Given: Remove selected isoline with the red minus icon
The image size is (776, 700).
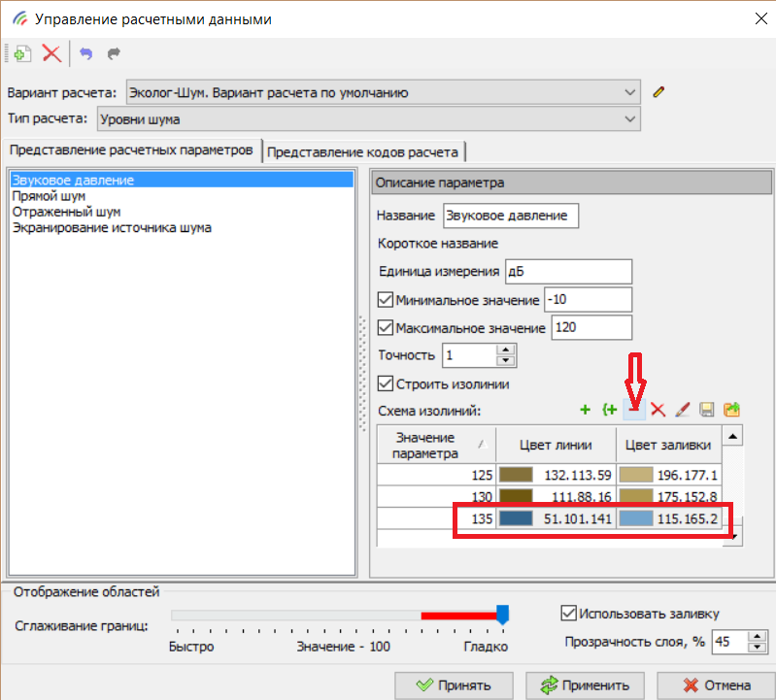Looking at the screenshot, I should [x=633, y=410].
